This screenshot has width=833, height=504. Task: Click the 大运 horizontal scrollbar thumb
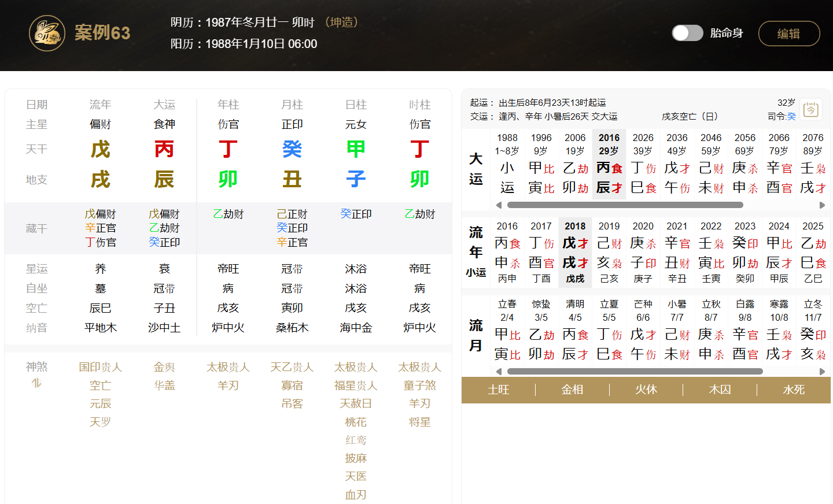(625, 205)
